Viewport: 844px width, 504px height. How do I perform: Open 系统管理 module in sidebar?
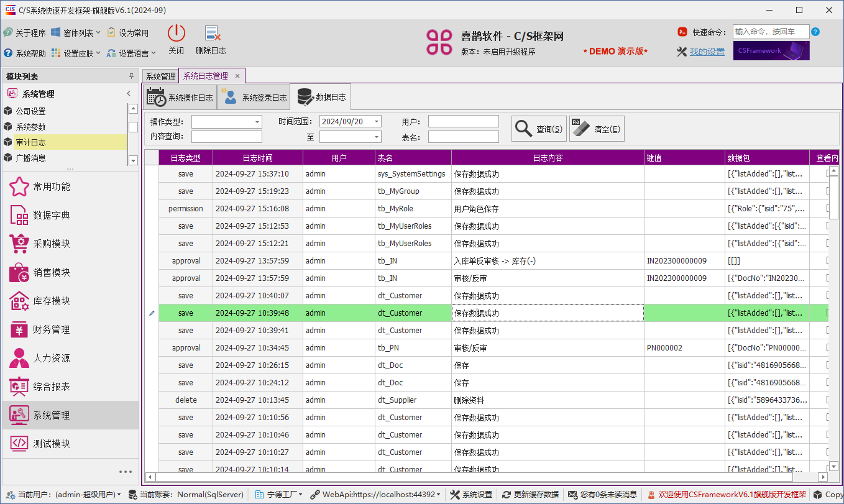(x=71, y=415)
